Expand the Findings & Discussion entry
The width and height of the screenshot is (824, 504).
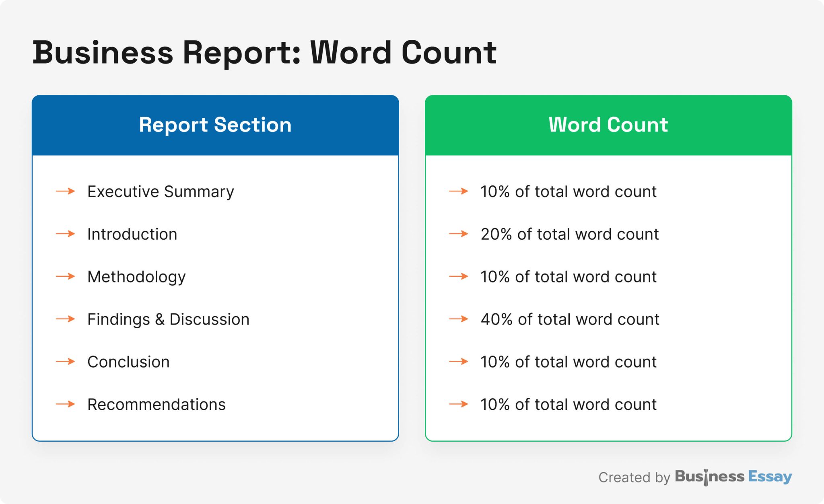168,320
